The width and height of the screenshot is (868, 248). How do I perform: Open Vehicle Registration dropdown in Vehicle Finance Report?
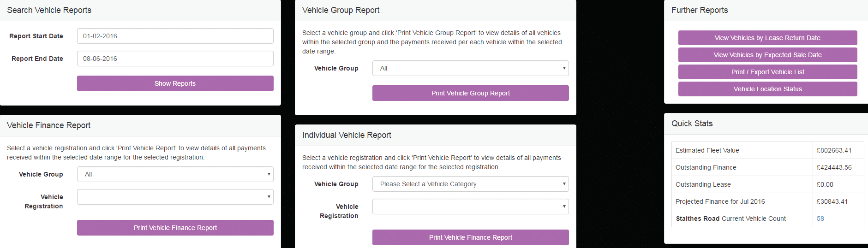point(175,197)
